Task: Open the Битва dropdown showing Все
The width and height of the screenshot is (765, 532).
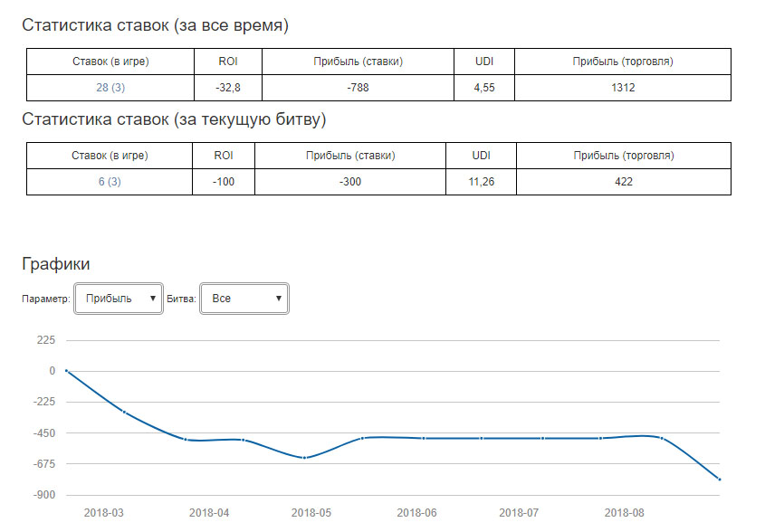Action: [244, 299]
